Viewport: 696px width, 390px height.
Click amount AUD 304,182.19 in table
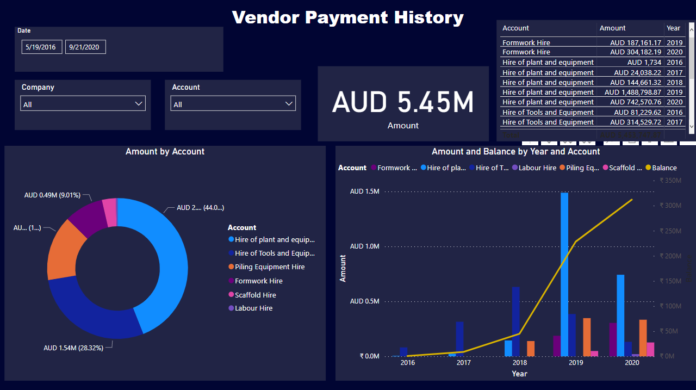point(635,52)
